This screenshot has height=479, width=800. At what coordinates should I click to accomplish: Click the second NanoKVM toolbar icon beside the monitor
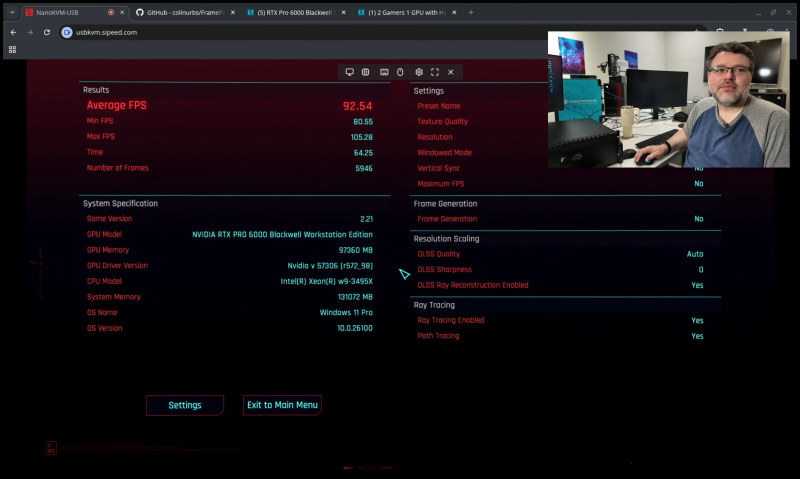coord(366,72)
